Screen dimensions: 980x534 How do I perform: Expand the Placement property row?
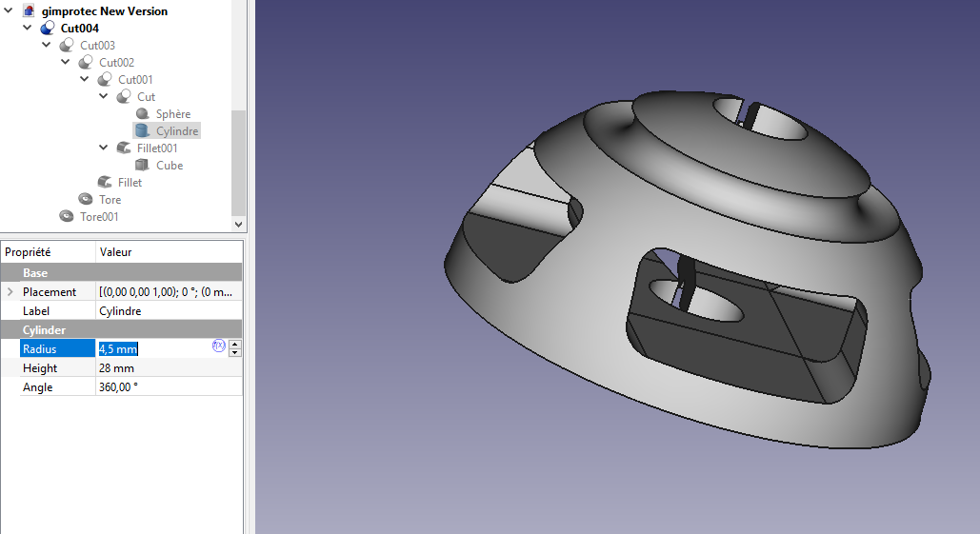[x=10, y=292]
